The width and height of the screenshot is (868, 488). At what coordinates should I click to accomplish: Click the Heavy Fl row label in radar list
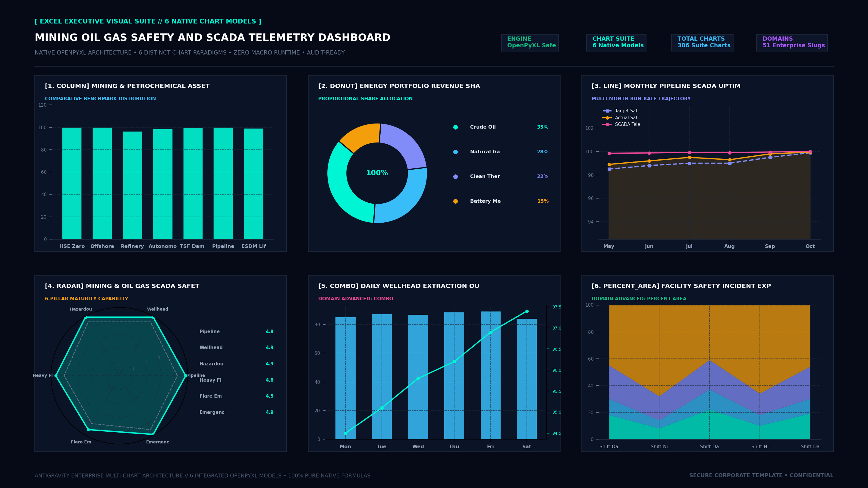210,380
